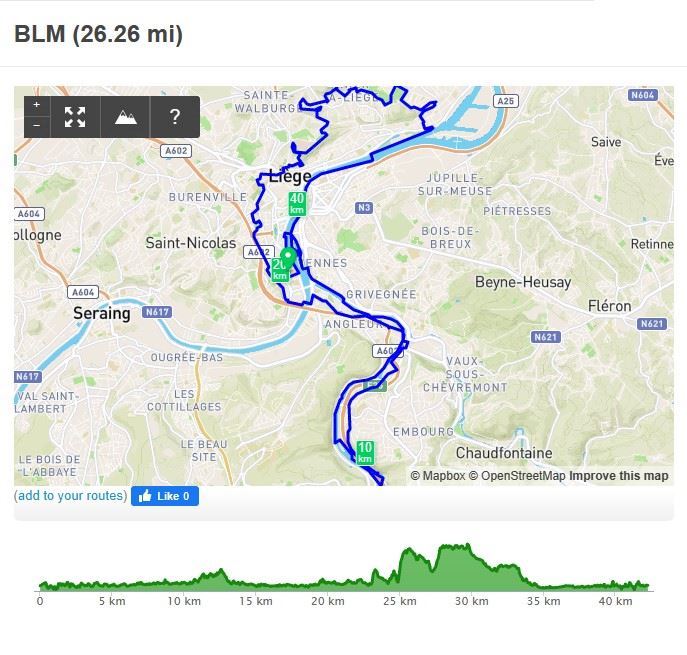The height and width of the screenshot is (655, 687).
Task: Click Improve this map link
Action: point(619,476)
